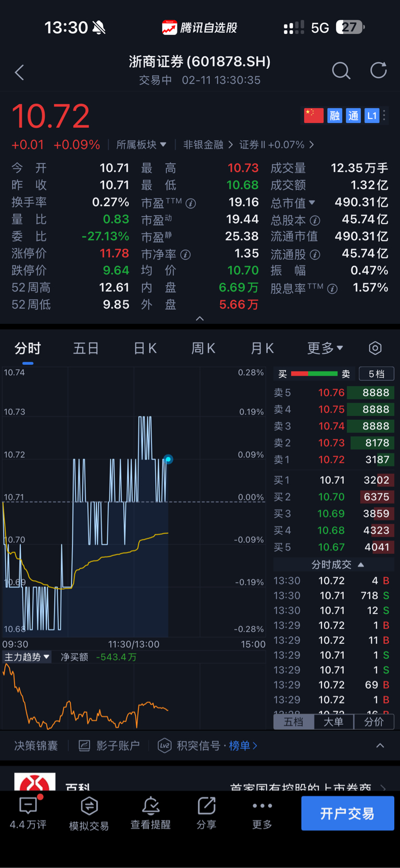
Task: Collapse 分时成交 header arrow
Action: coord(361,565)
